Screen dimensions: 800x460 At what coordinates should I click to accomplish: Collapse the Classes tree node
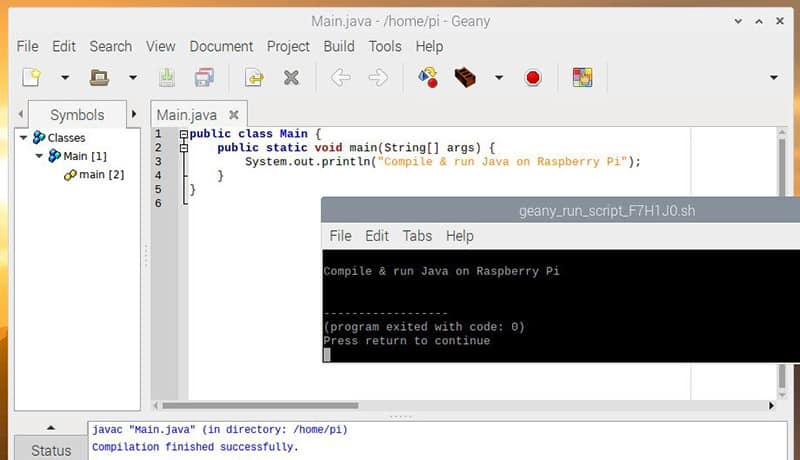click(x=24, y=138)
